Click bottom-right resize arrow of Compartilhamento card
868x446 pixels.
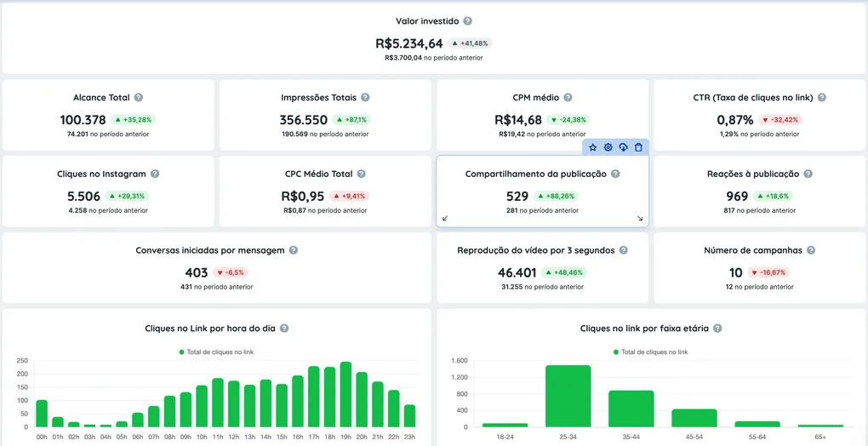coord(640,219)
